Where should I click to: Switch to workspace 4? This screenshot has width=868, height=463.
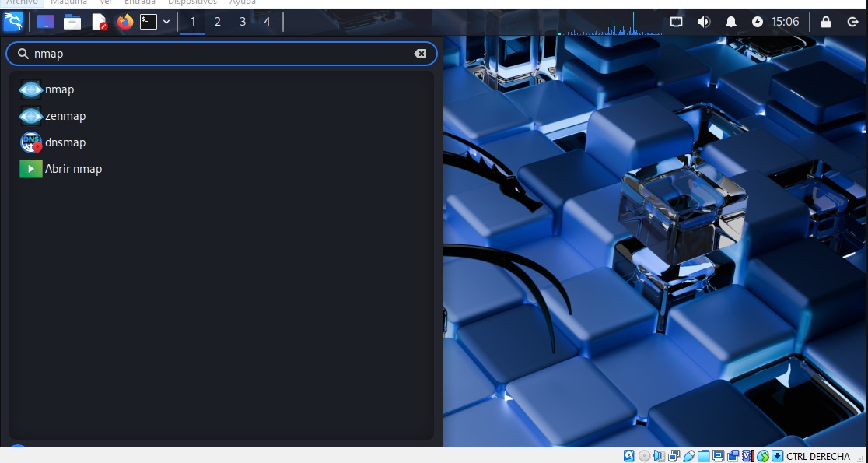(268, 22)
